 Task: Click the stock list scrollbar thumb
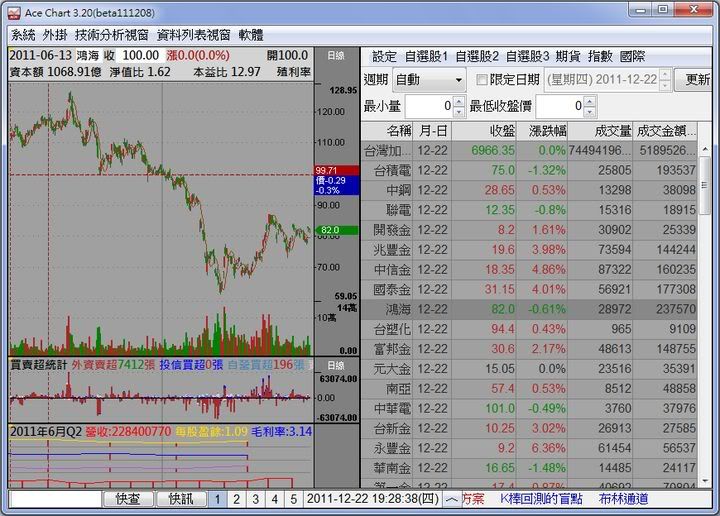point(705,185)
